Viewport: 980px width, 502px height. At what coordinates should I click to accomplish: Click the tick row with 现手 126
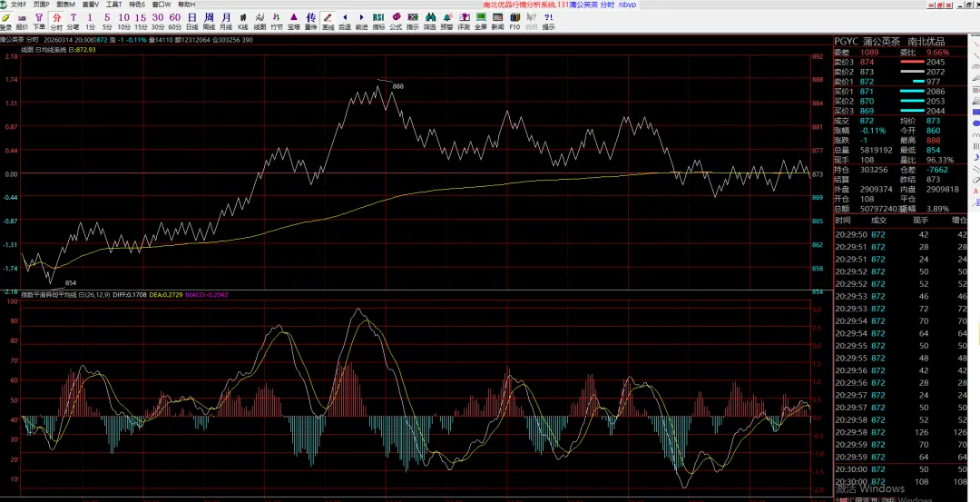pos(901,432)
